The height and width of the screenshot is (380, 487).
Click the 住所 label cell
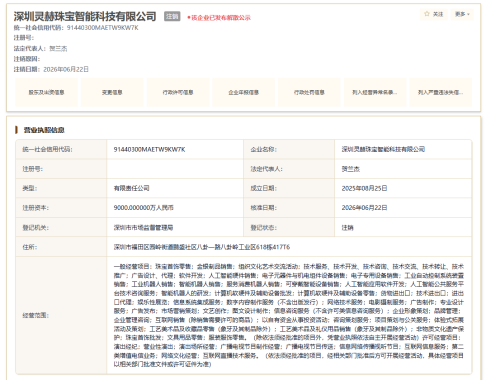click(x=61, y=247)
